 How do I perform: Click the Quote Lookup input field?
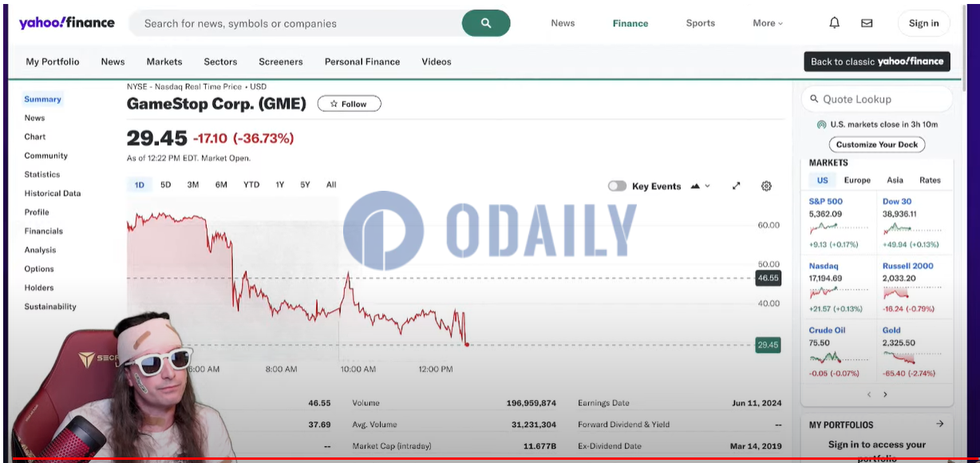[877, 99]
